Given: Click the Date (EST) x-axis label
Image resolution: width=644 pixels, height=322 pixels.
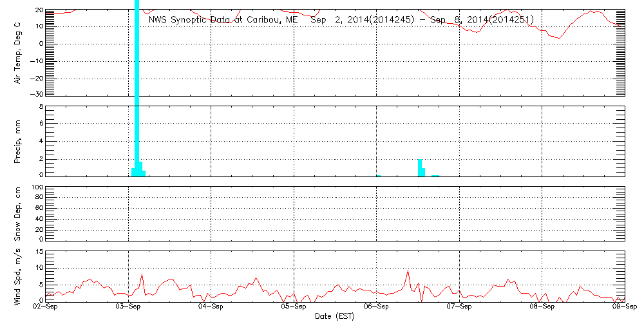Looking at the screenshot, I should tap(335, 316).
